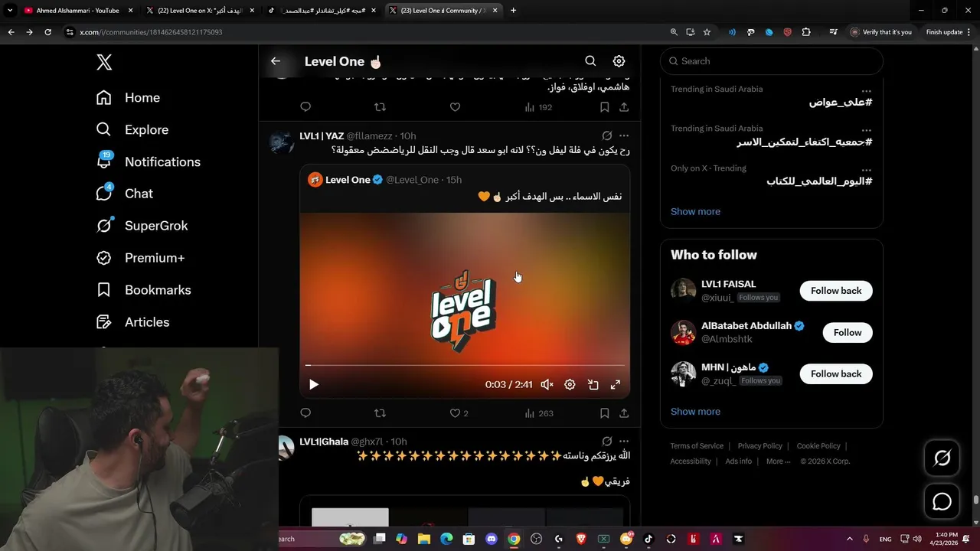Bookmark this page with star icon
This screenshot has height=551, width=980.
[x=707, y=32]
